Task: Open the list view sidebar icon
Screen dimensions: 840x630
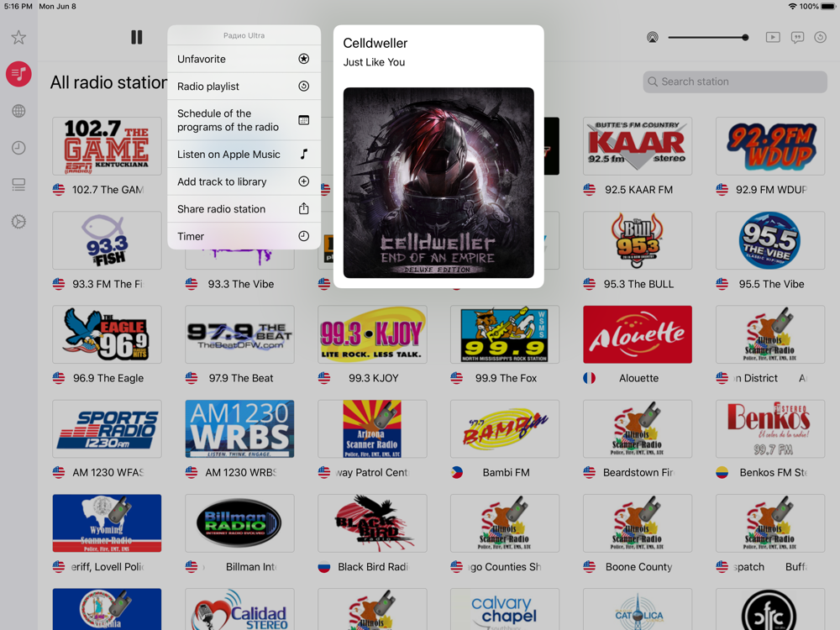Action: pos(18,185)
